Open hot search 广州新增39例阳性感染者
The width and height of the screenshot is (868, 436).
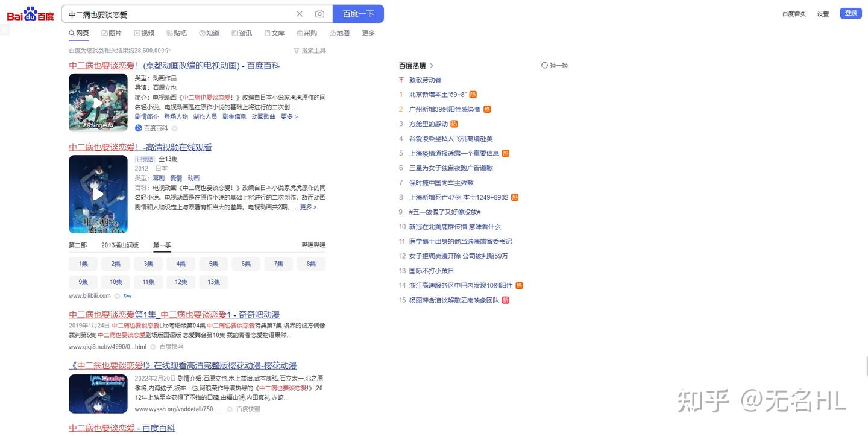tap(445, 109)
